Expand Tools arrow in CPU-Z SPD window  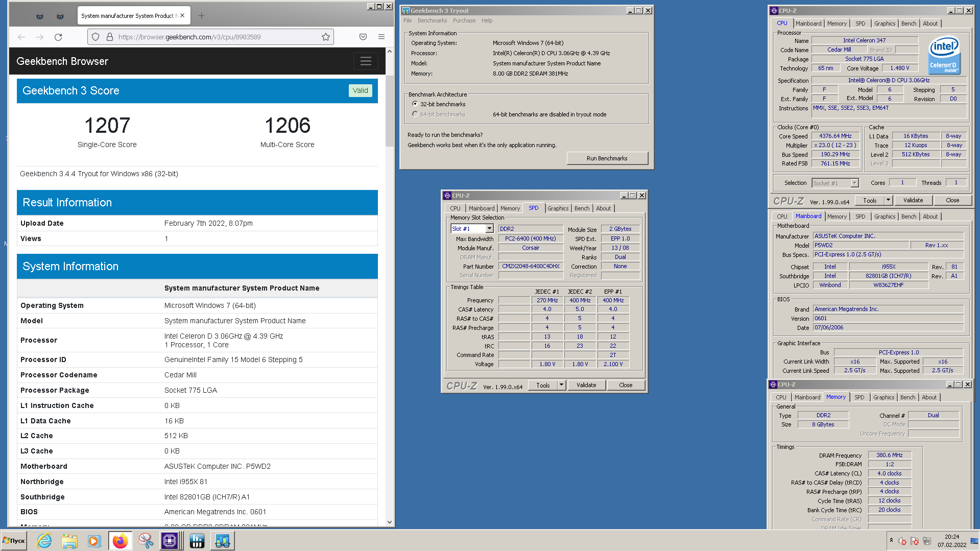(x=561, y=385)
